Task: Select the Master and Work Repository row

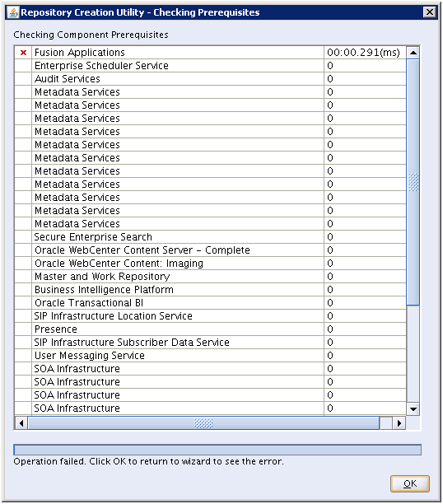Action: (210, 277)
